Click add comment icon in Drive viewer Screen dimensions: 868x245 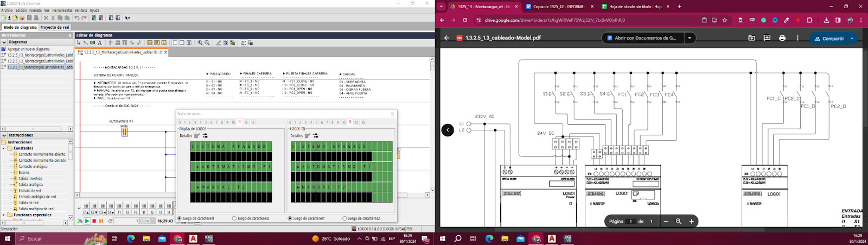767,38
